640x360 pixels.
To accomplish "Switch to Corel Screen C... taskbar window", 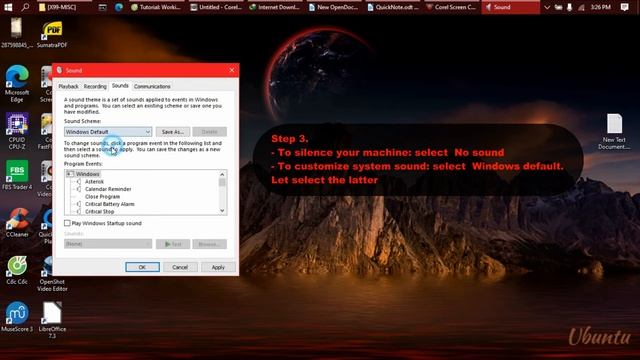I will 451,7.
